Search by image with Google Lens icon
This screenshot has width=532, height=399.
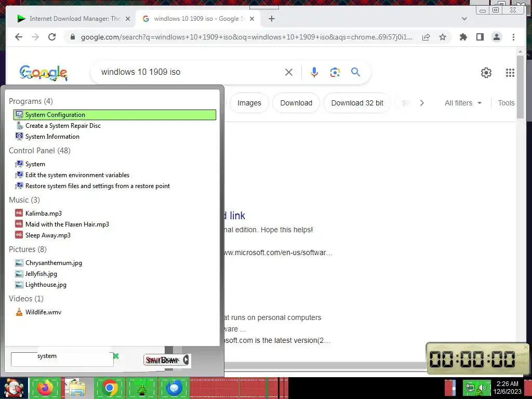(335, 72)
